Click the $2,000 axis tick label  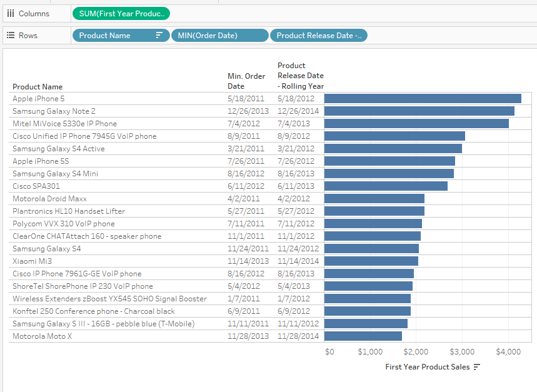416,352
